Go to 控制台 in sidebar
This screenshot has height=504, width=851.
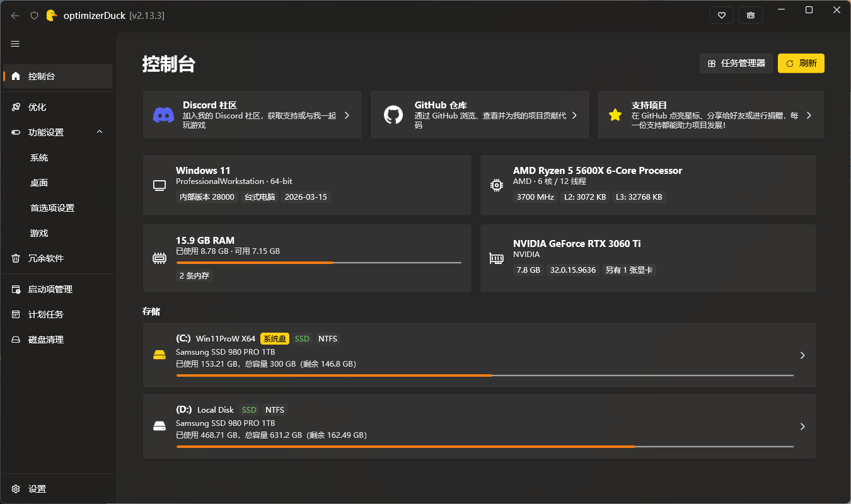click(x=58, y=76)
